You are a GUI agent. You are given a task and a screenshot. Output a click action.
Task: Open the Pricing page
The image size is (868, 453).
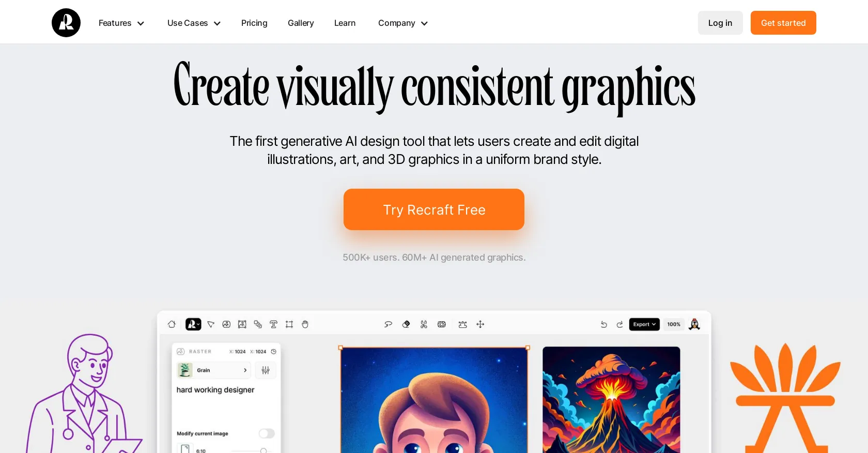254,23
